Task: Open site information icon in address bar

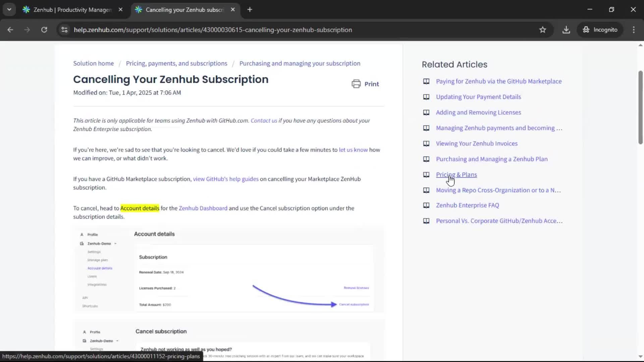Action: [x=64, y=30]
